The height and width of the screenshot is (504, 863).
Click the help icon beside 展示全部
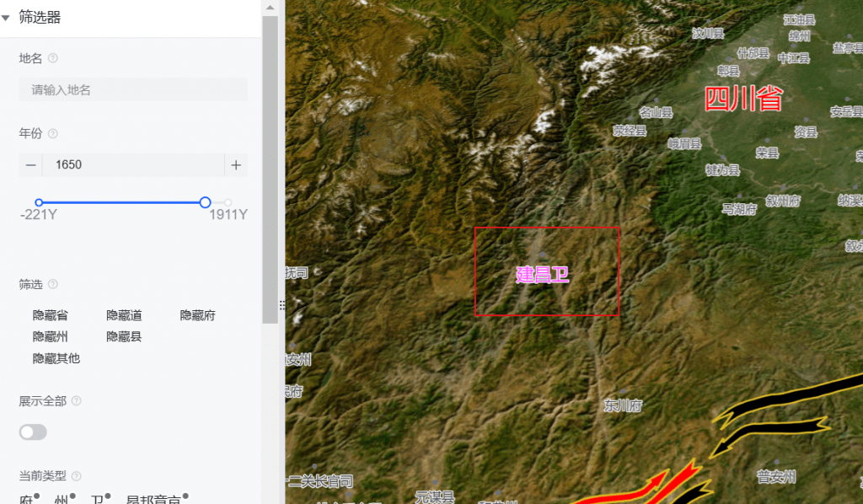tap(77, 401)
